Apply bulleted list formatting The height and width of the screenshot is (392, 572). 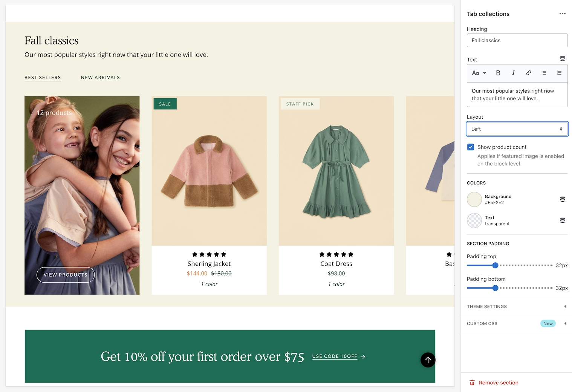544,73
